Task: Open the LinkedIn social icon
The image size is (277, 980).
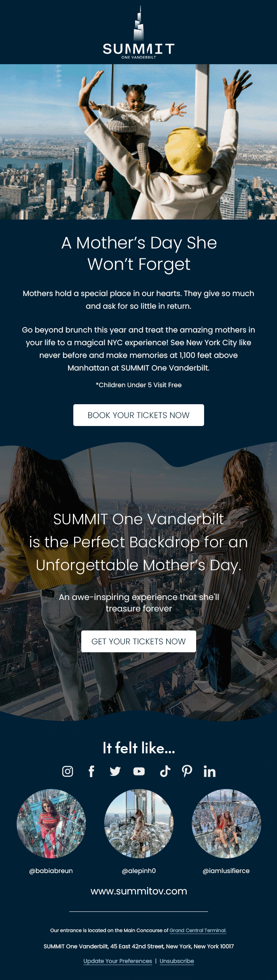Action: pos(210,771)
